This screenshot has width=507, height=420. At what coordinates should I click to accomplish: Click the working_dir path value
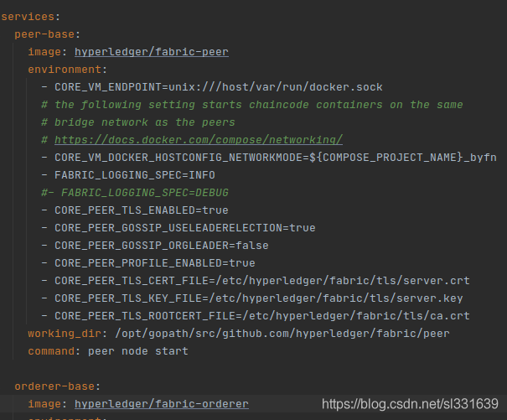282,334
